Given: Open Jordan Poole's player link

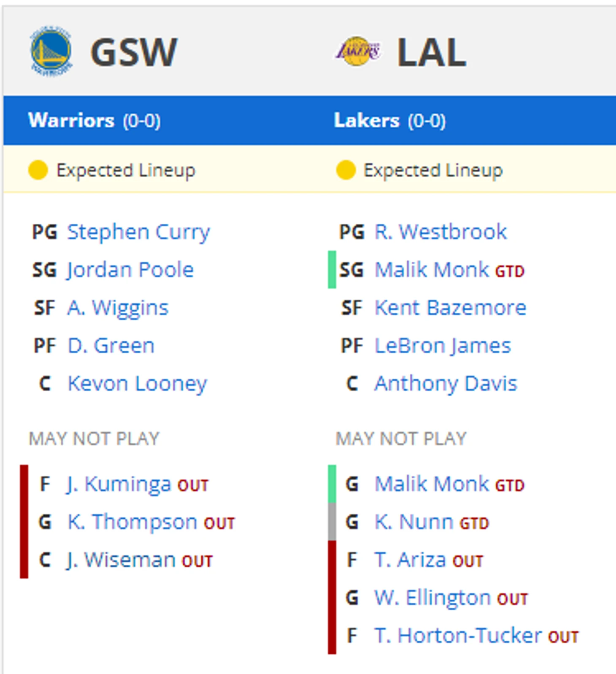Looking at the screenshot, I should (x=130, y=270).
